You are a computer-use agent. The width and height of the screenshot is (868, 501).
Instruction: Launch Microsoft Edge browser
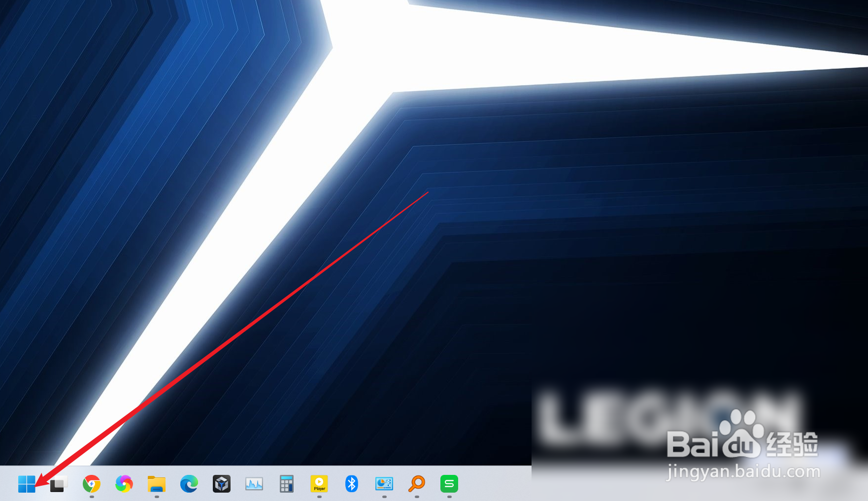point(189,484)
